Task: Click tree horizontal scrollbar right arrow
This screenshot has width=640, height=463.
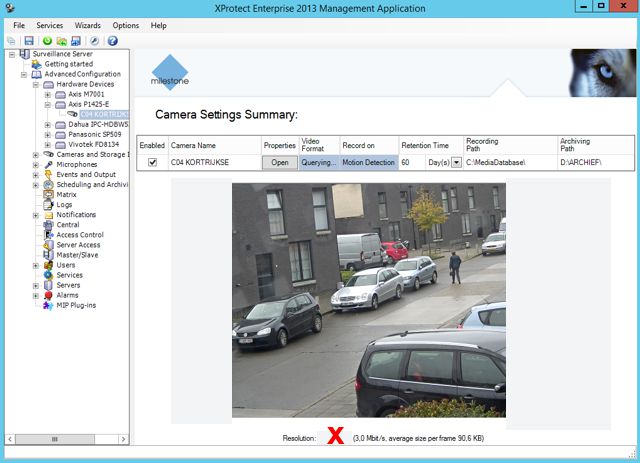Action: click(123, 439)
